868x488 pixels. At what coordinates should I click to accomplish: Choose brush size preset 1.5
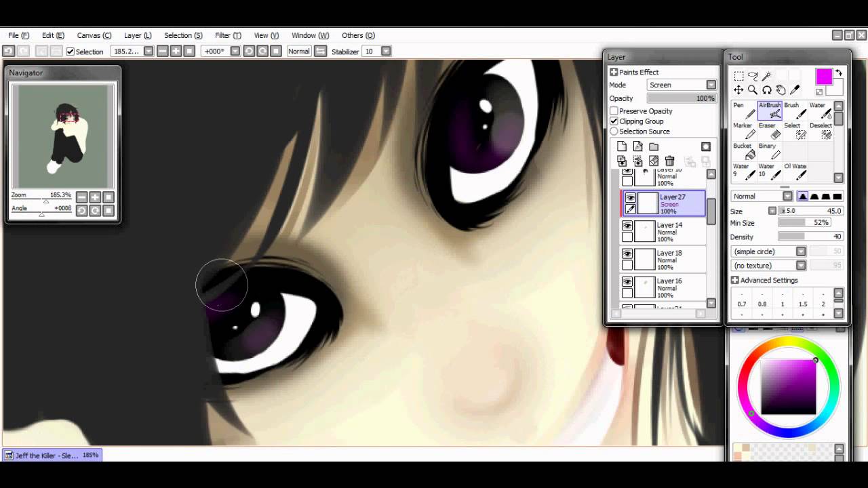(803, 300)
